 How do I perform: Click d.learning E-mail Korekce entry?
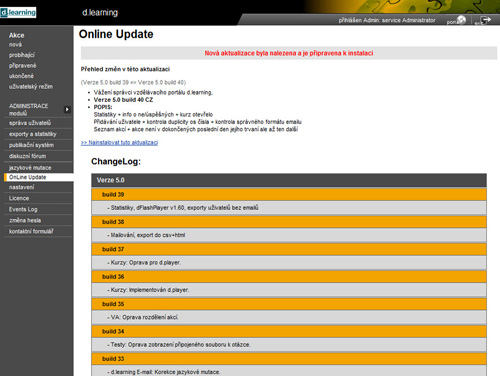pos(289,371)
